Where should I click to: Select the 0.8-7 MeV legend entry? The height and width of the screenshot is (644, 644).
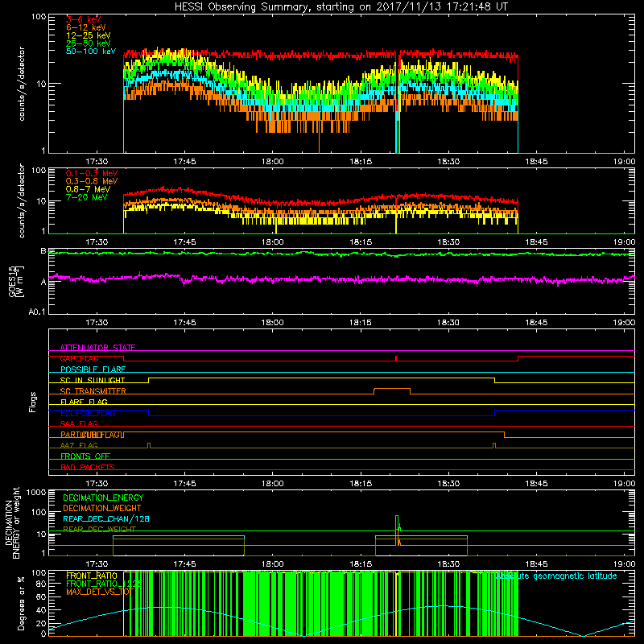[88, 189]
